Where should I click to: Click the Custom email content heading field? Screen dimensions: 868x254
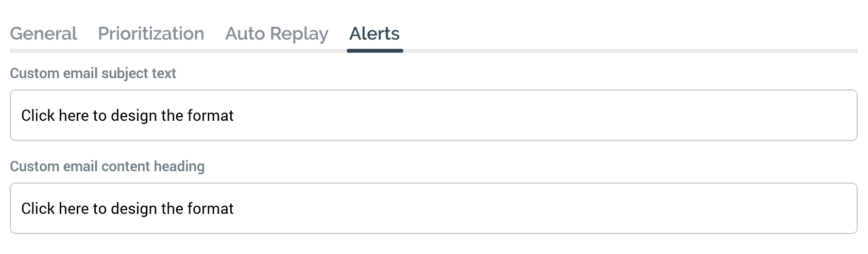(x=433, y=208)
